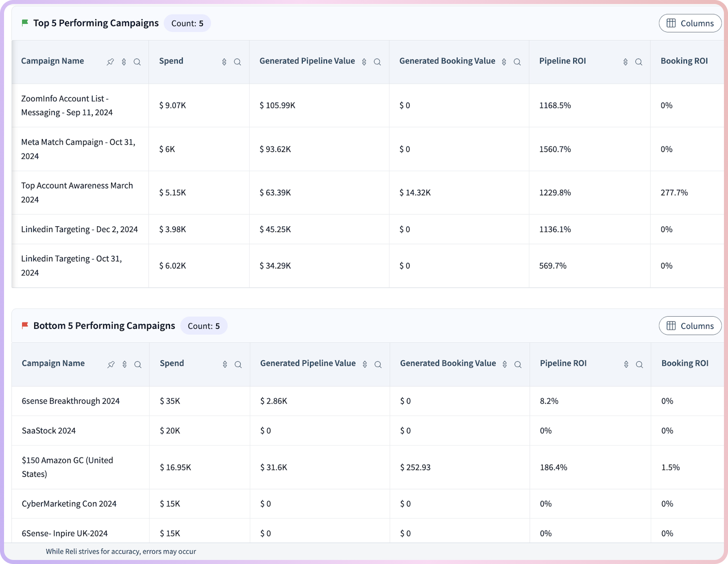Sort Campaign Name column in Top 5 table

tap(124, 62)
